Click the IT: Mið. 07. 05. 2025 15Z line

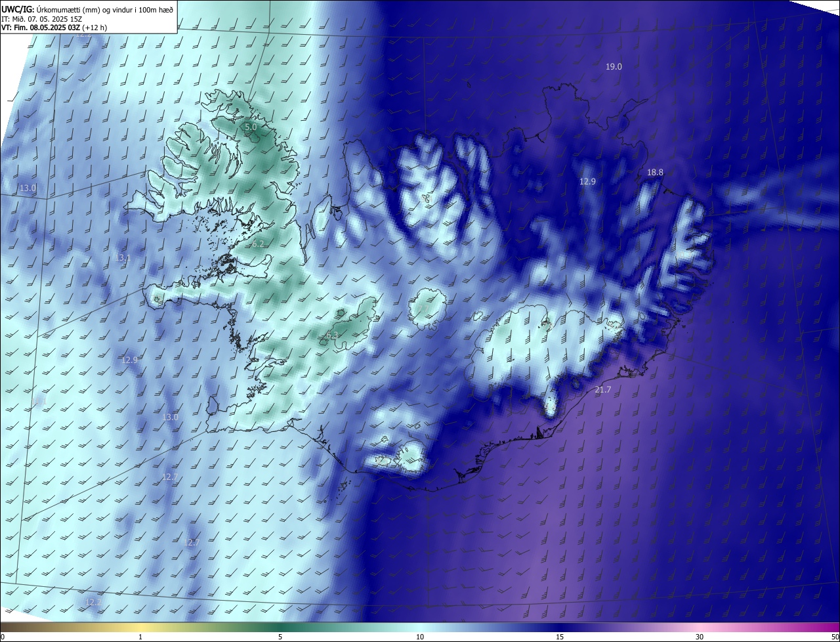click(41, 19)
